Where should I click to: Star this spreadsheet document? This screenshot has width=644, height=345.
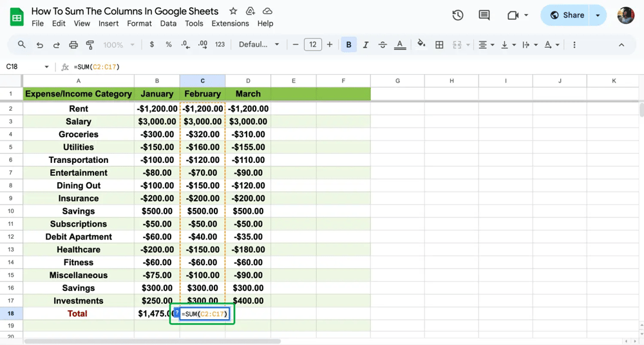pyautogui.click(x=233, y=12)
